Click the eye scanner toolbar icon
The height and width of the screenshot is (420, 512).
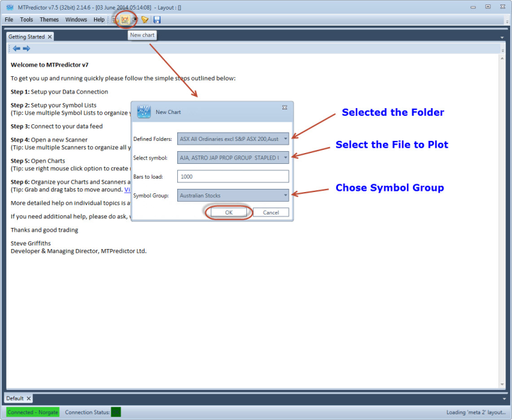pos(134,20)
